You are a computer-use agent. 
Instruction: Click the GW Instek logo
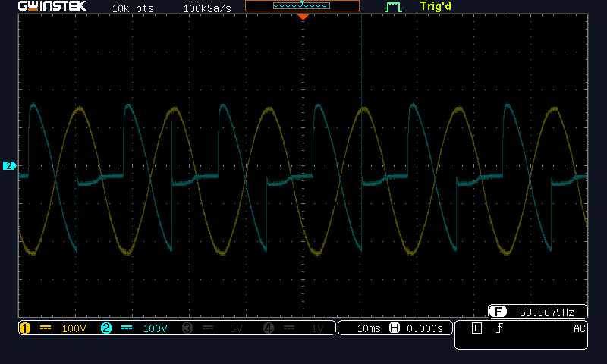point(52,7)
